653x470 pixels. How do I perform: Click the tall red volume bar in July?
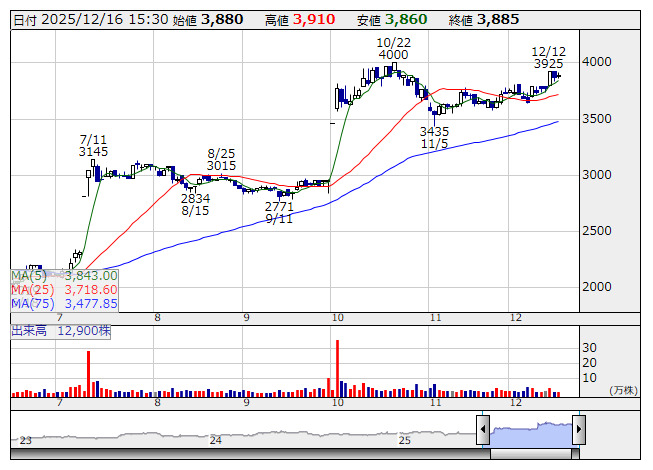(89, 374)
